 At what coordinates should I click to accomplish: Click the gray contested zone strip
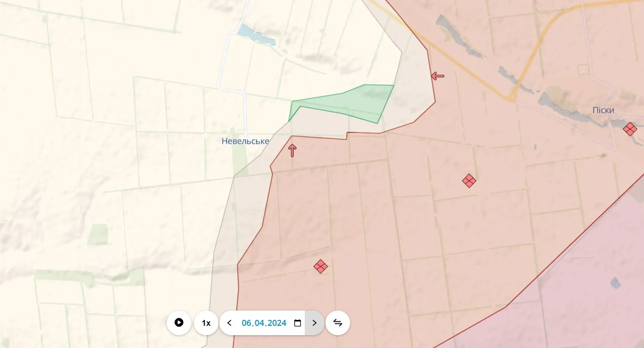224,246
